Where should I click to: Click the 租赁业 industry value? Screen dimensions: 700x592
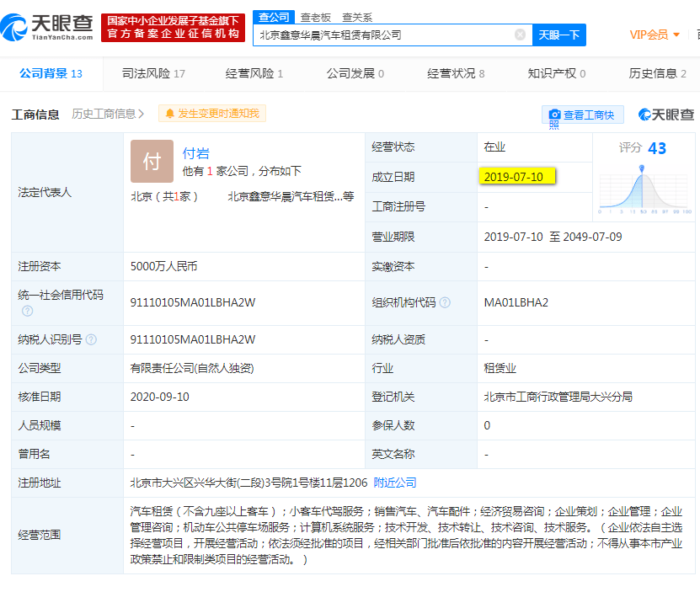[x=500, y=368]
